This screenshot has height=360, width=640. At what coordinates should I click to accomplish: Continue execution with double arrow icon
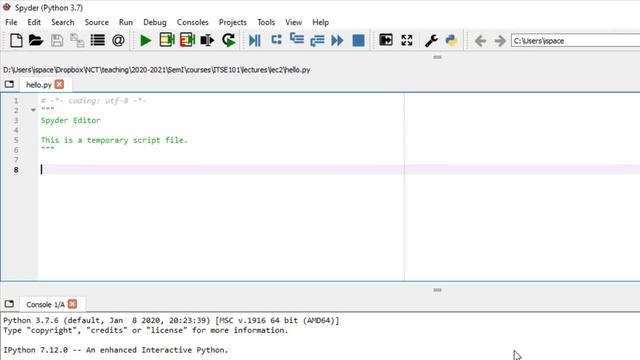coord(338,40)
